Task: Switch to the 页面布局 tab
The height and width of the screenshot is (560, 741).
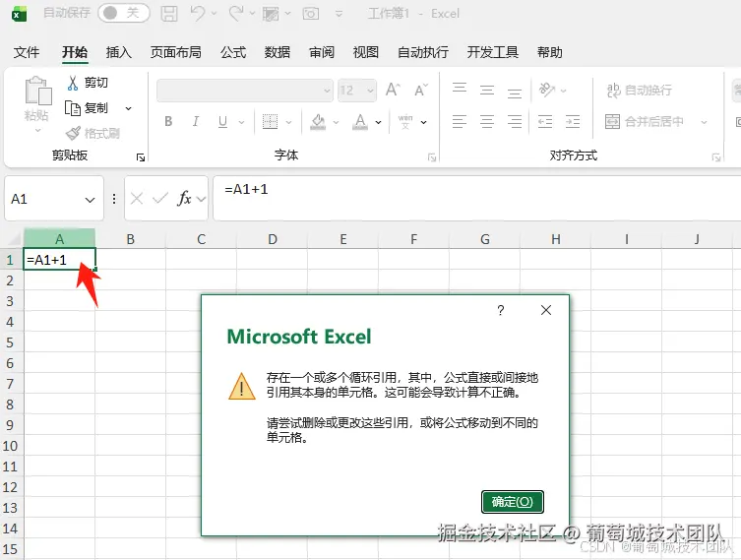Action: 176,52
